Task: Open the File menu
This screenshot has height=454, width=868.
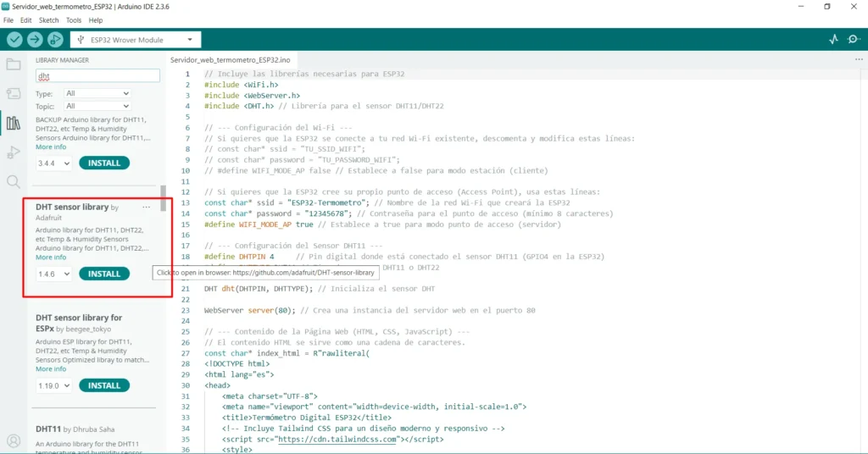Action: point(8,20)
